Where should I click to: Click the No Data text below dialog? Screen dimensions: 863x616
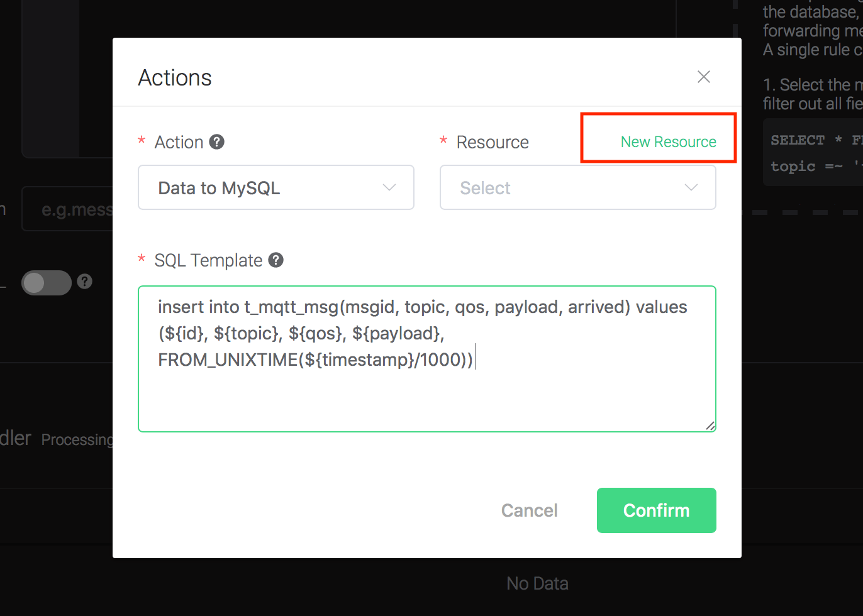pyautogui.click(x=537, y=584)
